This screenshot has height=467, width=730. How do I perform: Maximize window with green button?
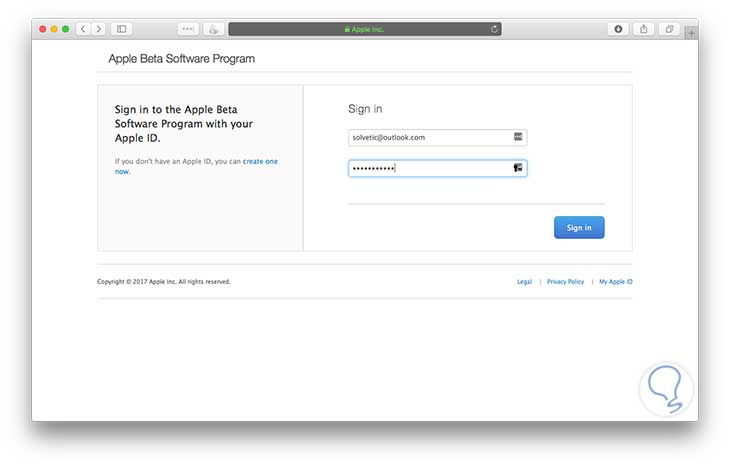click(66, 29)
